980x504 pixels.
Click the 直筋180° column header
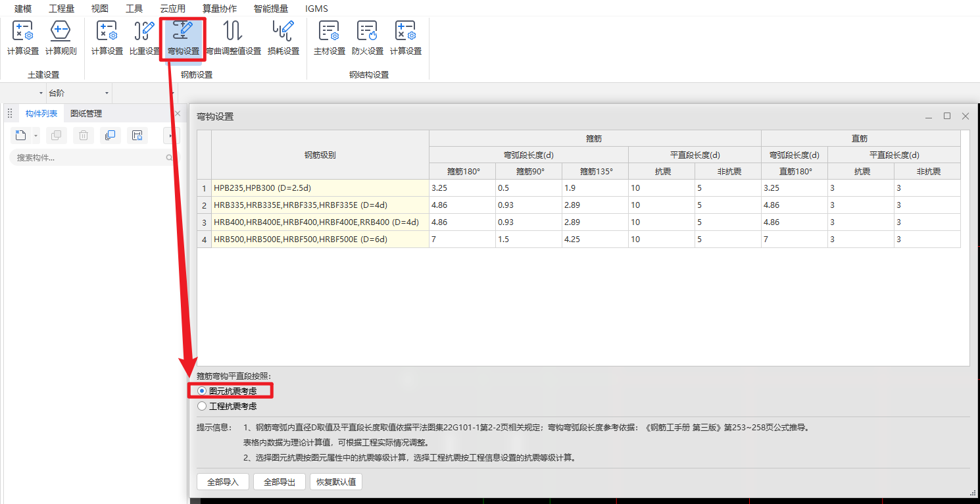tap(795, 171)
